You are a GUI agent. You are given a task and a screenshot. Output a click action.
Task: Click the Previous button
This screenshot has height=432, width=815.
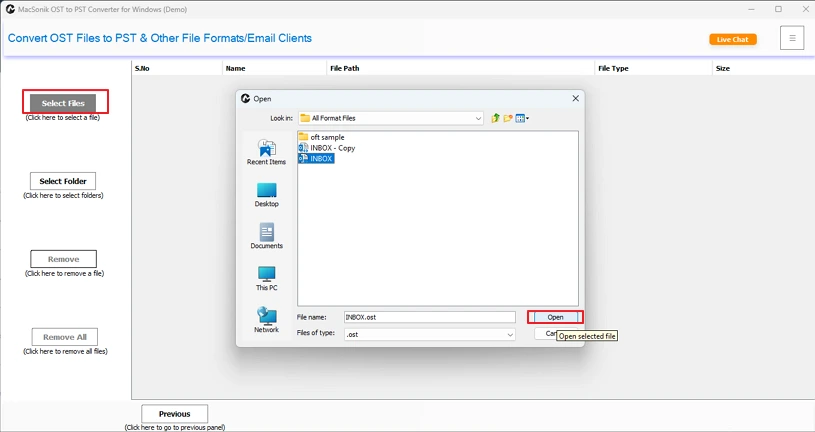point(174,414)
